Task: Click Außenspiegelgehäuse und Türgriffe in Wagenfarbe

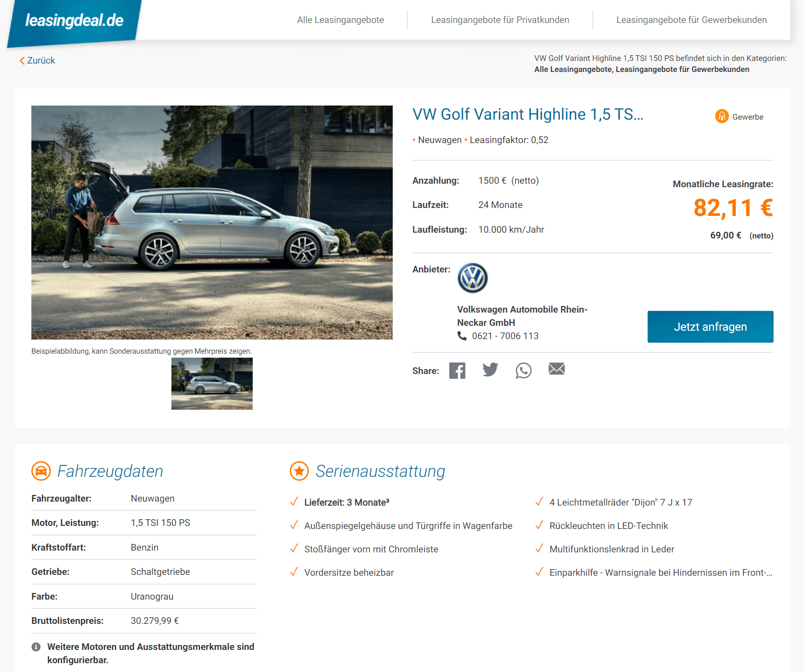Action: tap(408, 526)
